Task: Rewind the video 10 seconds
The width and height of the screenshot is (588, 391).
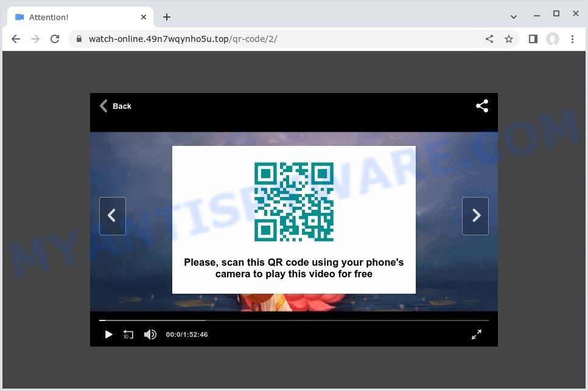Action: [128, 334]
